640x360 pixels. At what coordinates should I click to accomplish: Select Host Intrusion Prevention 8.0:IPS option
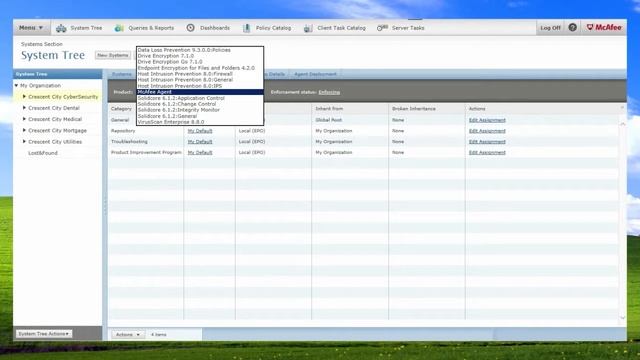200,86
